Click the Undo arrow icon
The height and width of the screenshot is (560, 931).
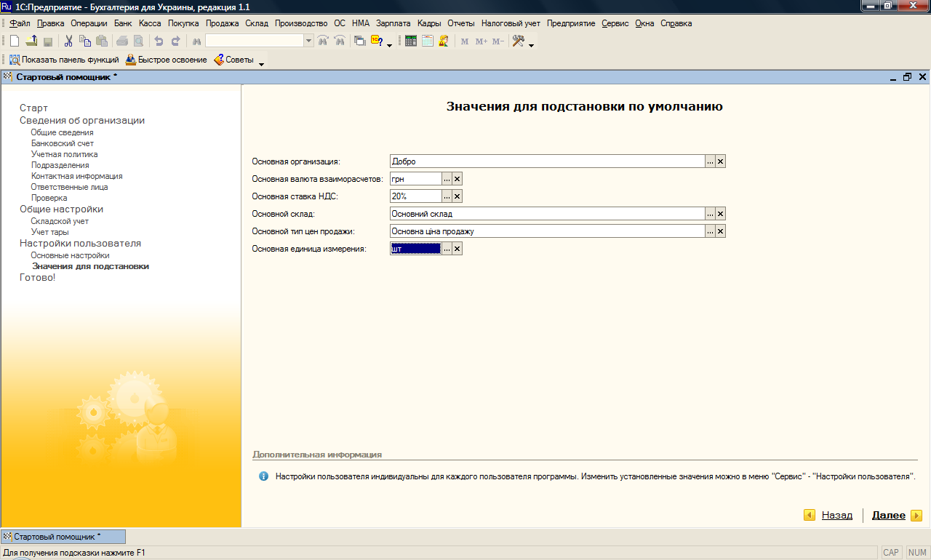coord(159,41)
